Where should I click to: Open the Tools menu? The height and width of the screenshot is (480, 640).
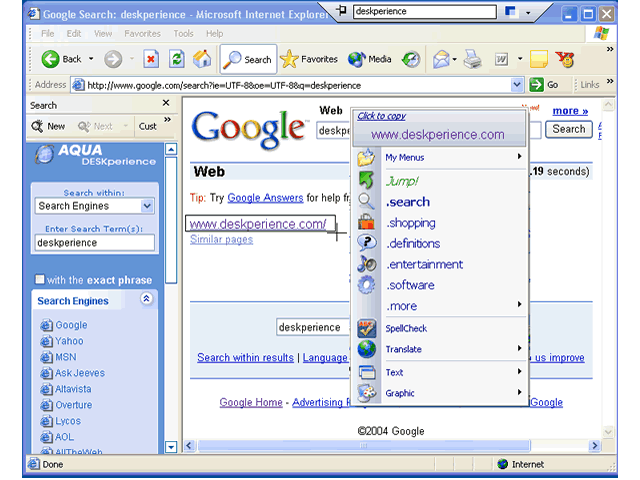(183, 33)
